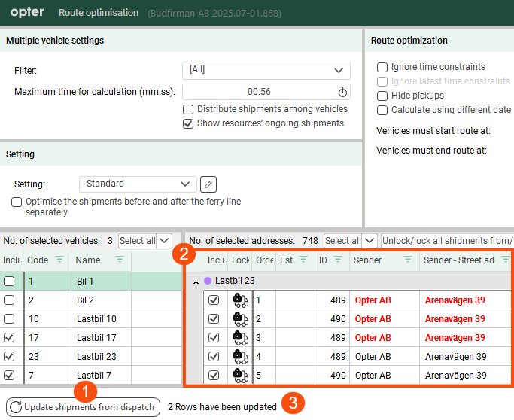
Task: Open Select all for selected addresses
Action: [x=350, y=241]
